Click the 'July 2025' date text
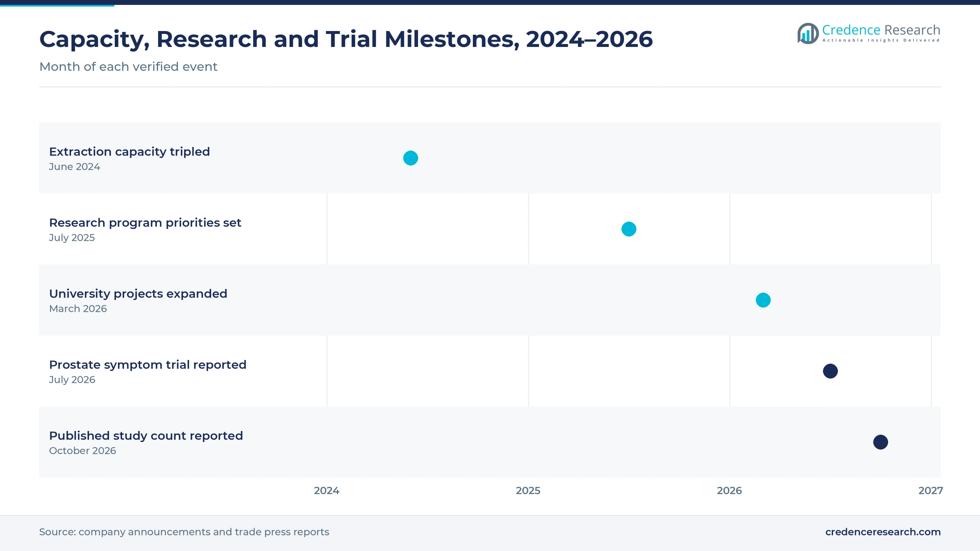This screenshot has width=980, height=551. click(72, 238)
